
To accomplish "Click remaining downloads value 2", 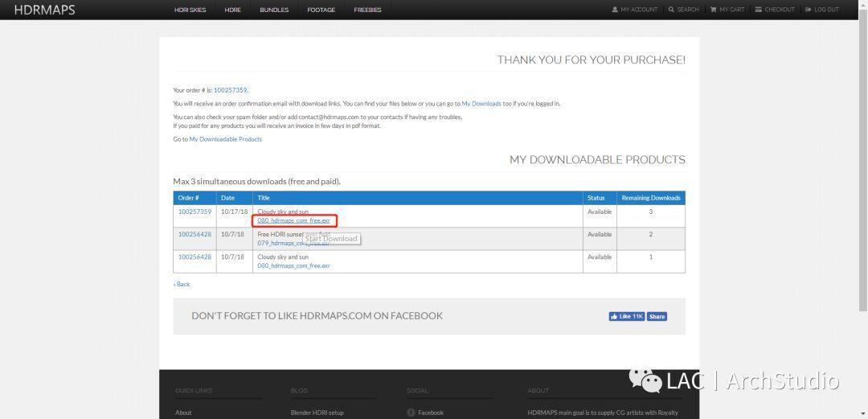I will coord(651,235).
